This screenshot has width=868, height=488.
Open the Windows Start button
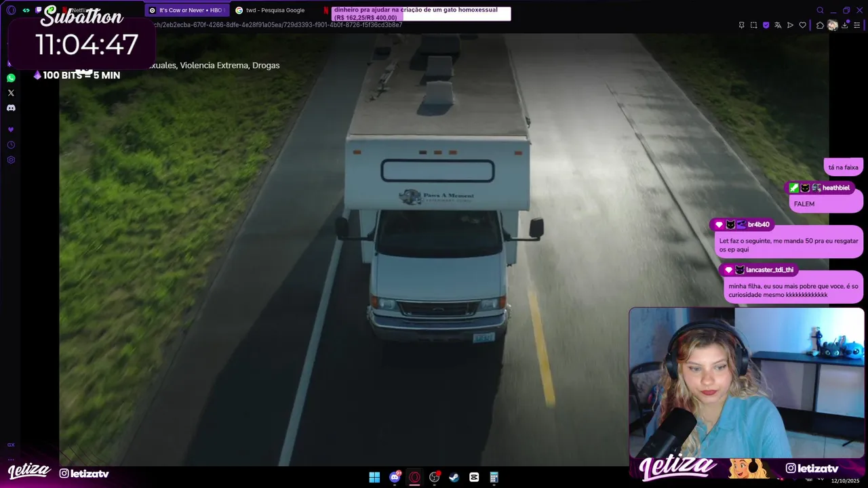(374, 477)
